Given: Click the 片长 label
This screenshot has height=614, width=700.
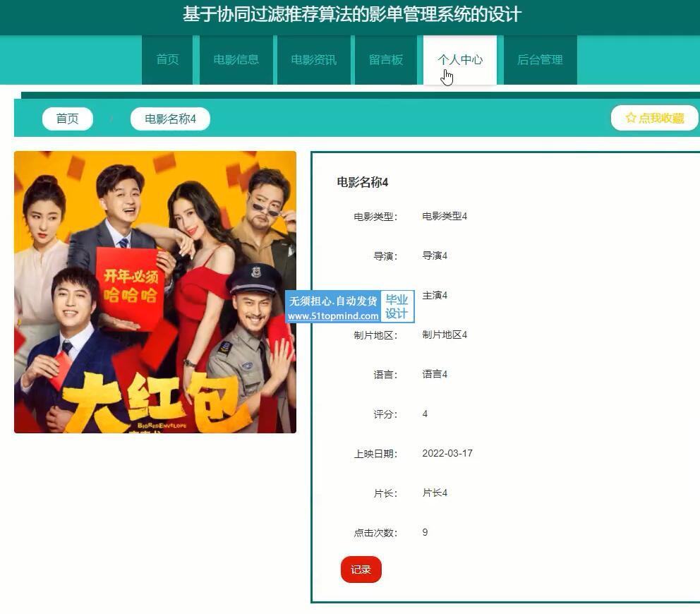Looking at the screenshot, I should (385, 493).
